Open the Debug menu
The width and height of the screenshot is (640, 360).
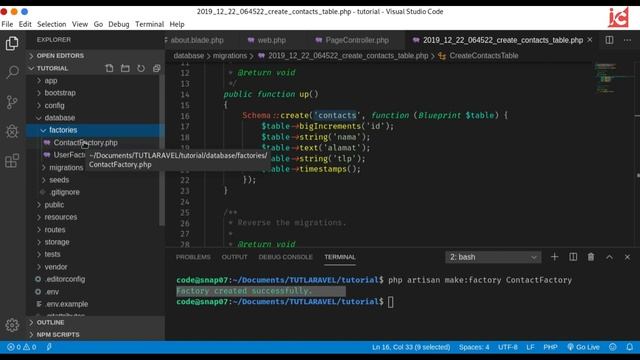(x=119, y=24)
